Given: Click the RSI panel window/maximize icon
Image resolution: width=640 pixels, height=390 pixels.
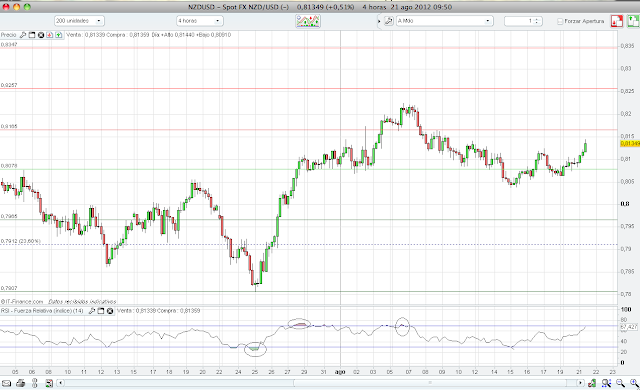Looking at the screenshot, I should [x=101, y=311].
